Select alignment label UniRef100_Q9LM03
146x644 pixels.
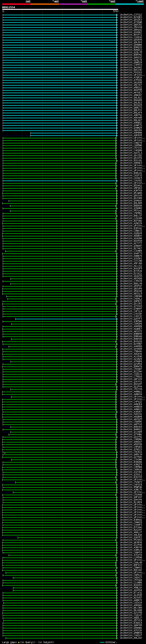(x=131, y=42)
